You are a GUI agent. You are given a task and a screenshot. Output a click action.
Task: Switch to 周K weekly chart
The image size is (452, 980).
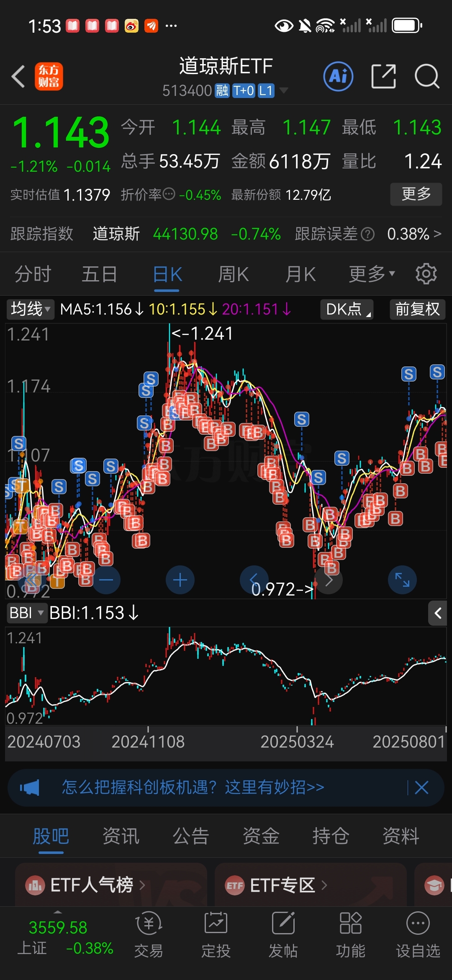pyautogui.click(x=233, y=274)
